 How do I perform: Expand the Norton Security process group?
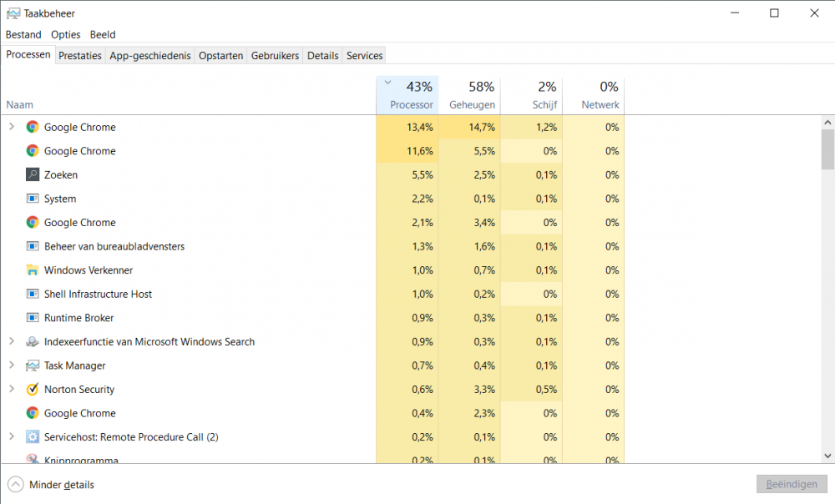click(x=12, y=390)
